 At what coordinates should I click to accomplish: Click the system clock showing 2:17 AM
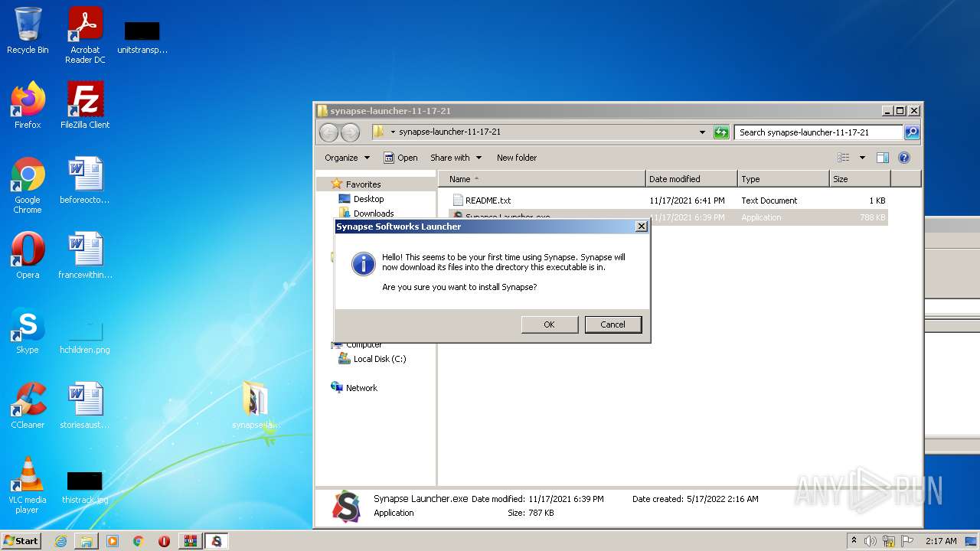point(941,541)
